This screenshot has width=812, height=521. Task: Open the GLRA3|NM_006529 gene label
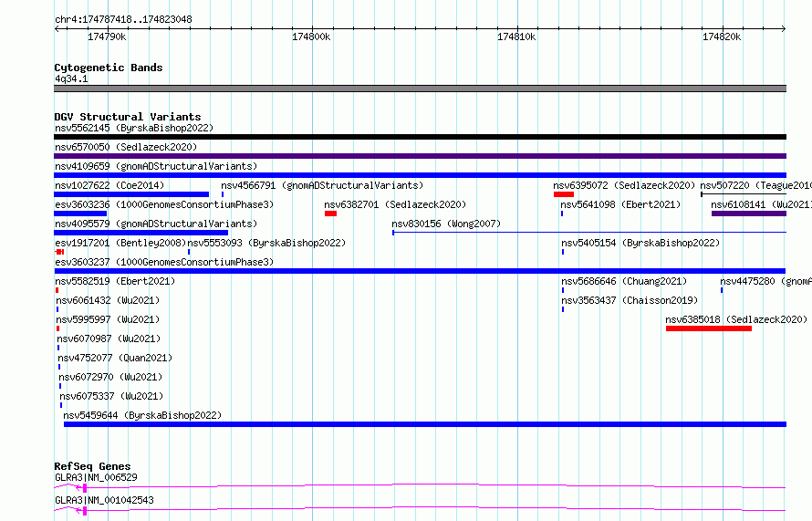(96, 477)
